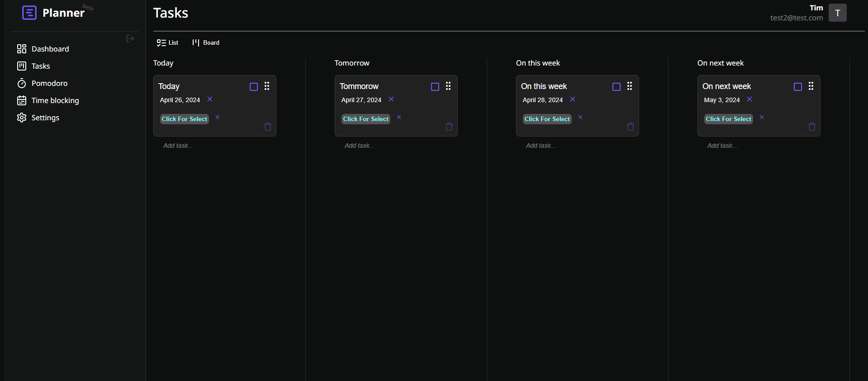Open Settings from sidebar

(x=38, y=118)
